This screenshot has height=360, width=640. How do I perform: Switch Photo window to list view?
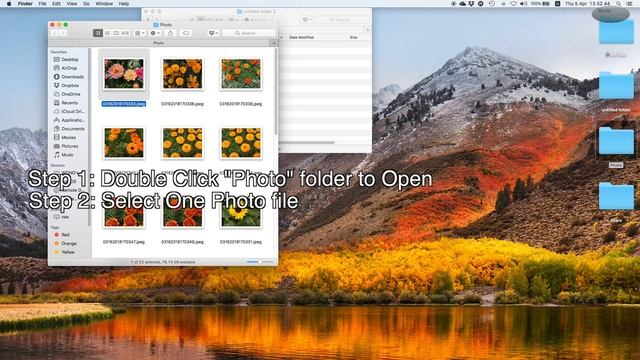107,33
